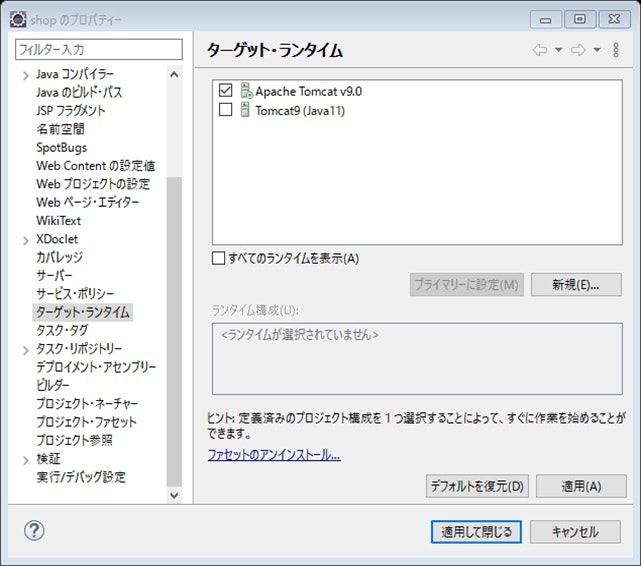641x566 pixels.
Task: Open the three-dot view menu
Action: (616, 50)
